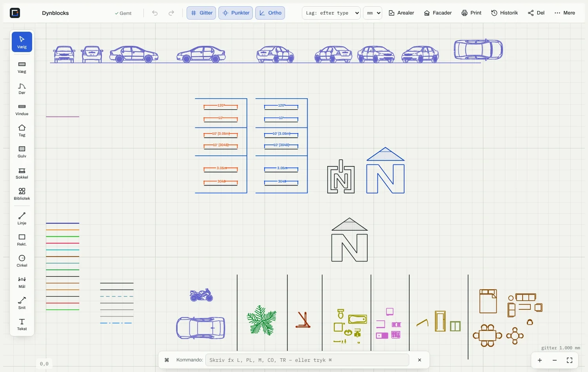Select the motorcycle block on canvas
The image size is (588, 372).
(x=201, y=295)
